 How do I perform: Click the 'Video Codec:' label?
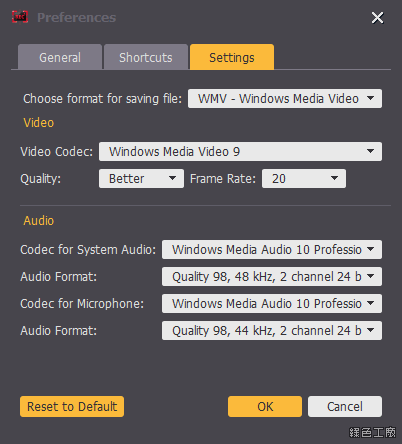[x=57, y=152]
